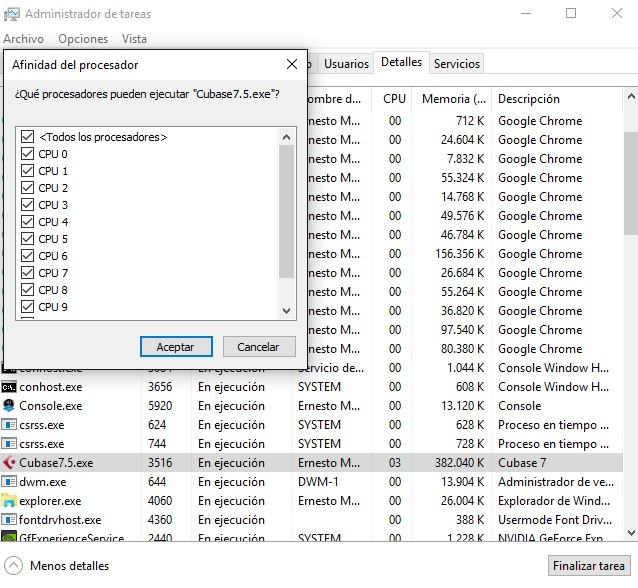Open the Archivo menu
This screenshot has width=638, height=588.
point(23,39)
